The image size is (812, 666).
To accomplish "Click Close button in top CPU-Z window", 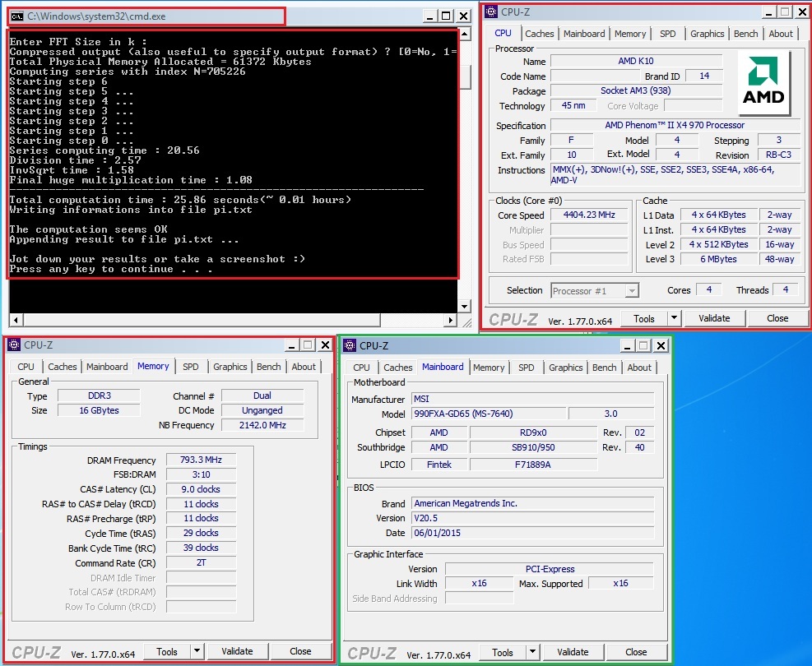I will click(777, 318).
